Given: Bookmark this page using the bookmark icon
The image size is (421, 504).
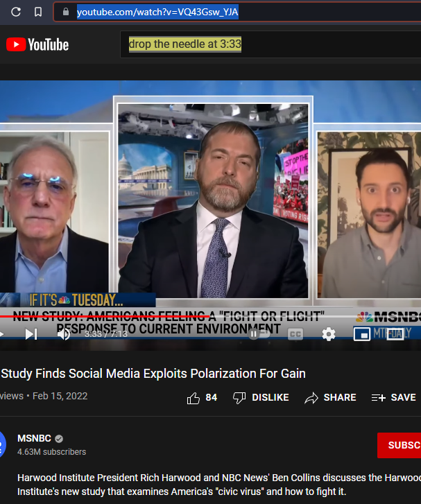Looking at the screenshot, I should tap(38, 12).
